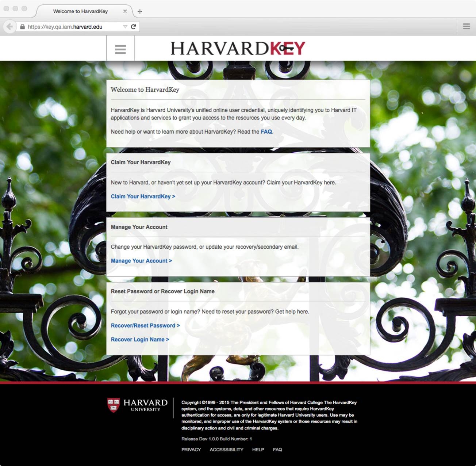Click Claim Your HarvardKey link

143,196
